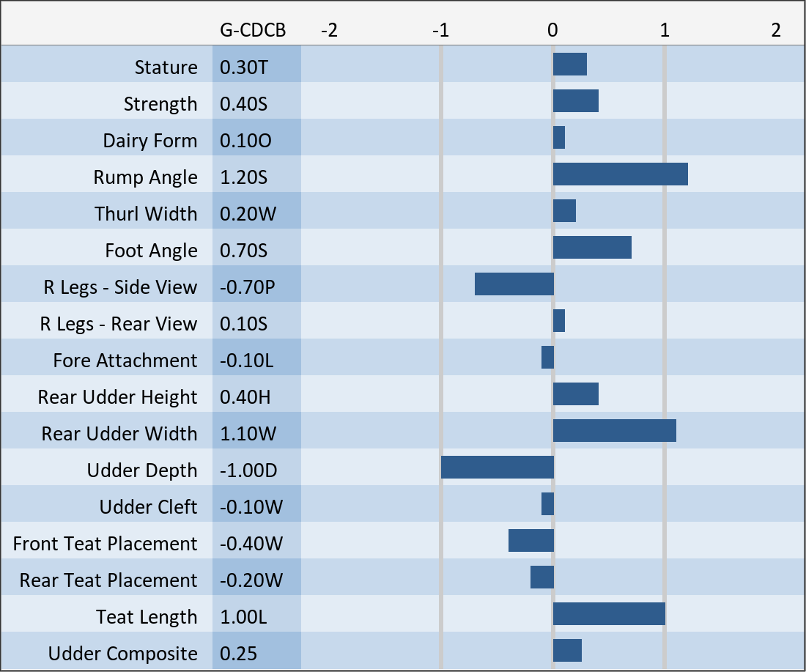Select the G-CDCB column header
The image size is (806, 672).
pos(253,30)
